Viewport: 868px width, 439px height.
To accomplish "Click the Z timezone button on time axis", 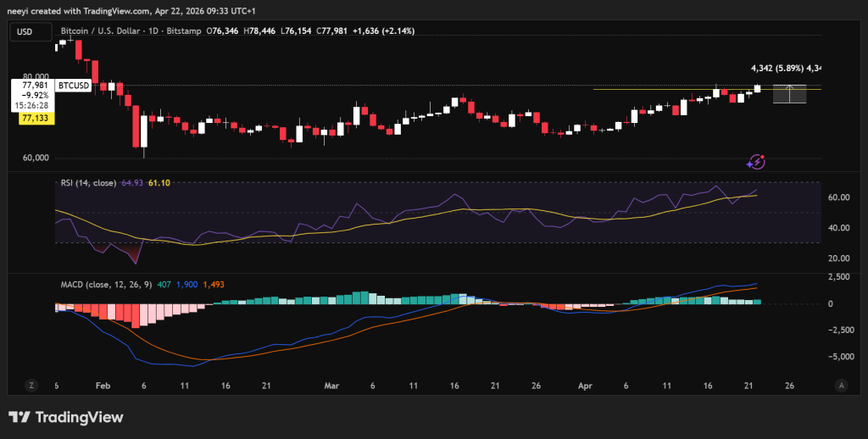I will point(31,385).
